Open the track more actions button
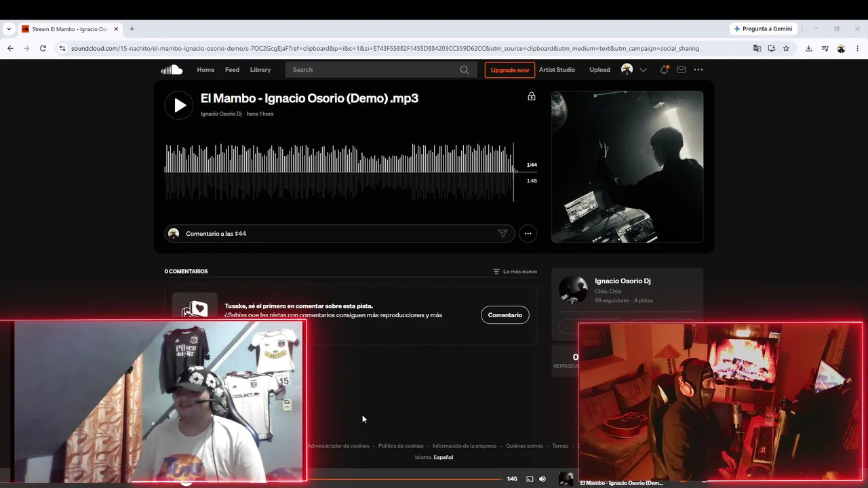The width and height of the screenshot is (868, 488). click(x=528, y=234)
